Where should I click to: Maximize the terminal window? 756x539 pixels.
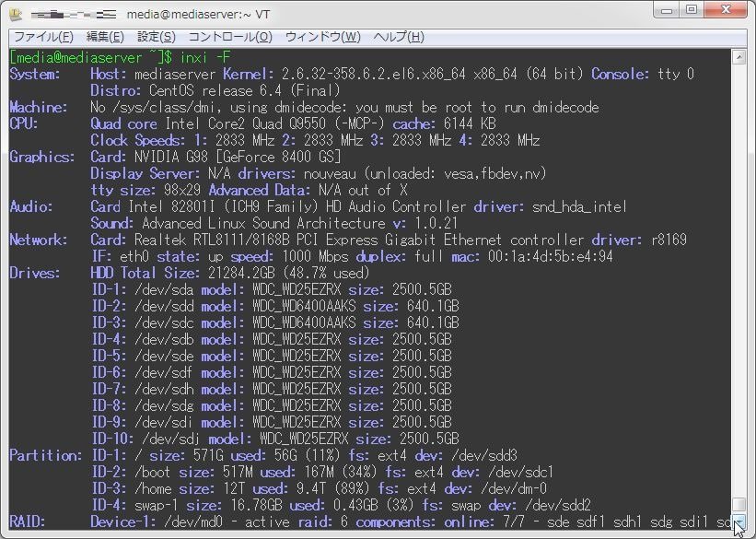692,10
